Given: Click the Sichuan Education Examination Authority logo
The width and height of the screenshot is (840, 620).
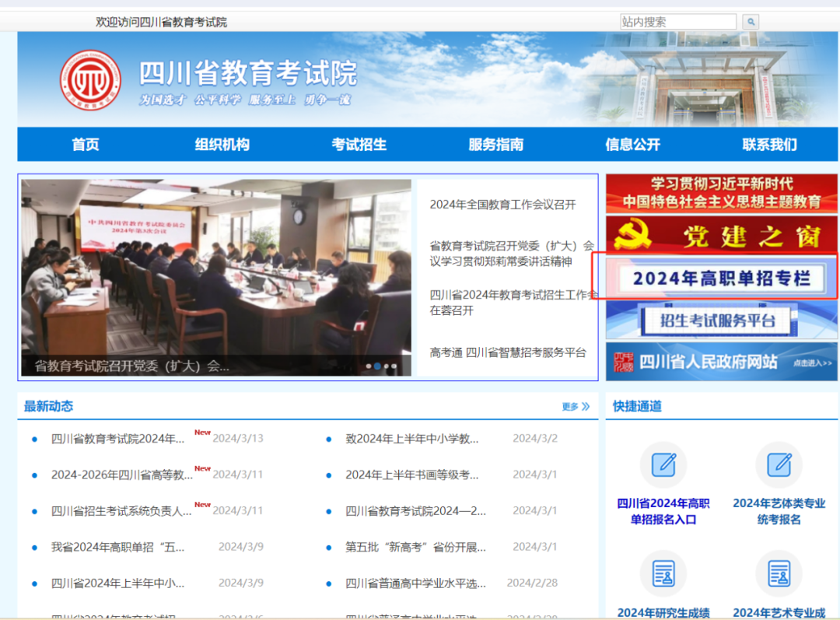Looking at the screenshot, I should [90, 81].
